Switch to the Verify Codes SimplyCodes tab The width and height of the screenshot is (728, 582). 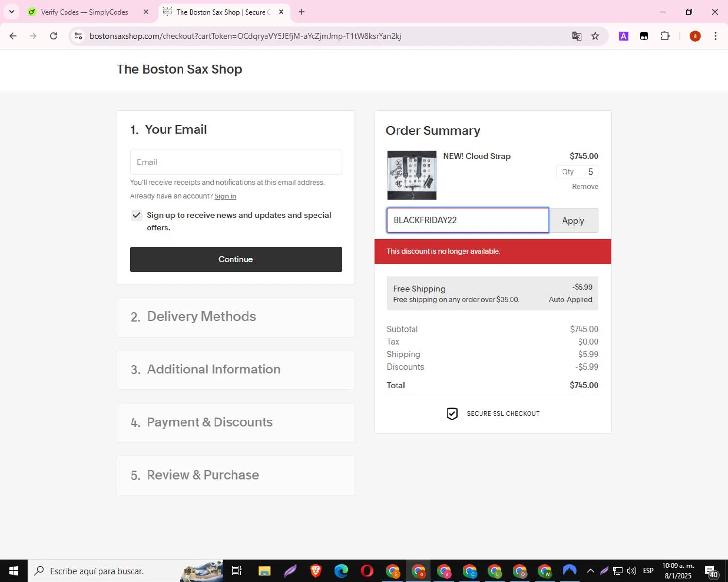(x=84, y=12)
